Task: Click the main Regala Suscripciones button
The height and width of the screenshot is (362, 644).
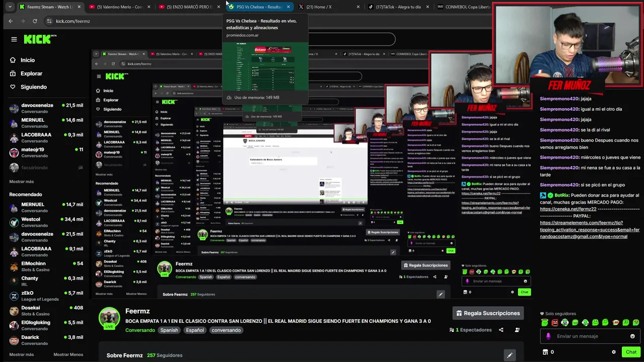Action: pyautogui.click(x=488, y=313)
